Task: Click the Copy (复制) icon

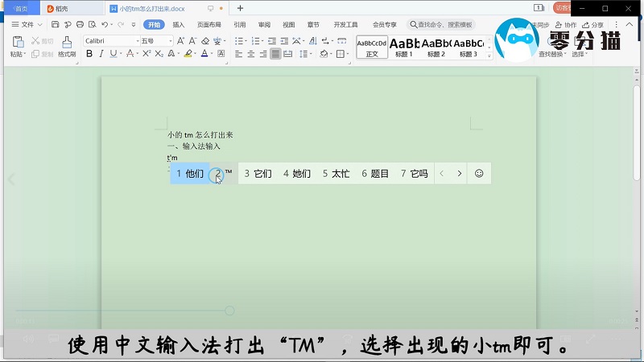Action: [35, 54]
